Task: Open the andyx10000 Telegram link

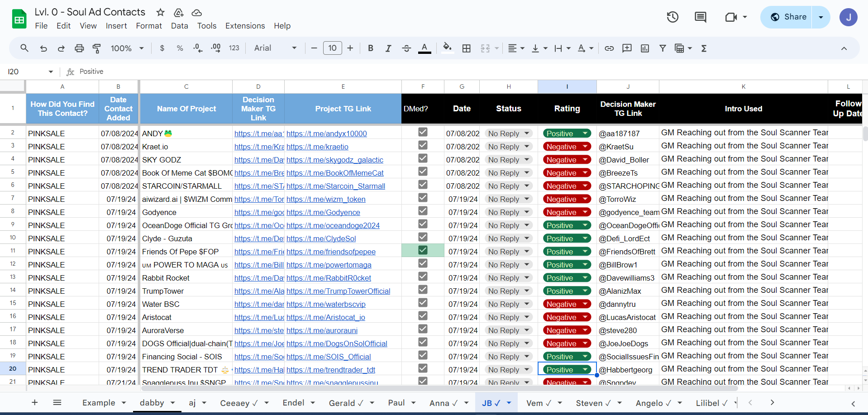Action: click(x=327, y=134)
